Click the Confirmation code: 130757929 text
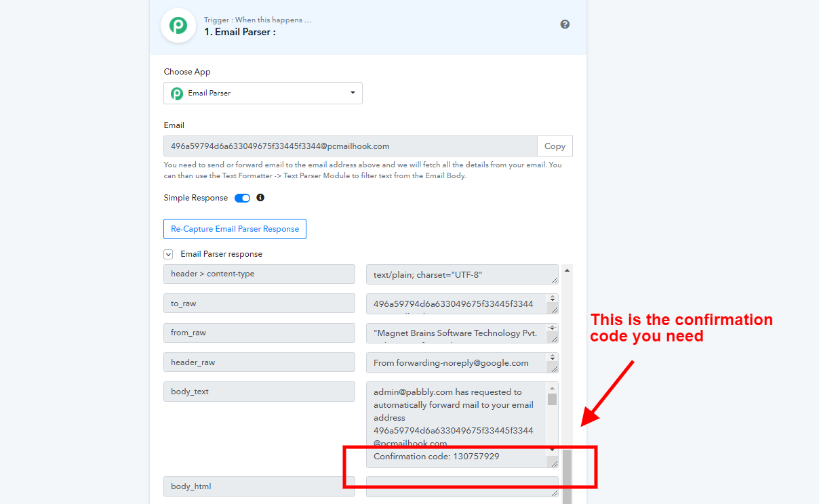Screen dimensions: 819x504 pyautogui.click(x=437, y=457)
